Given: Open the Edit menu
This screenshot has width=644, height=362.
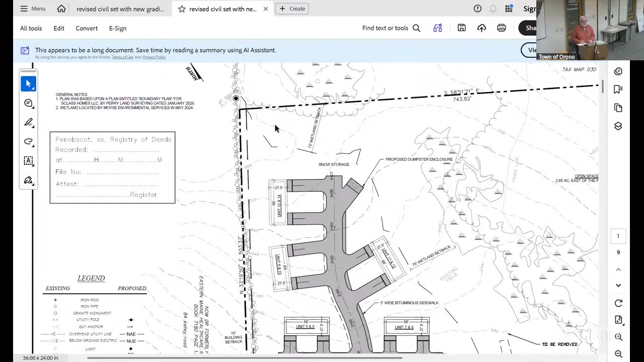Looking at the screenshot, I should click(59, 28).
